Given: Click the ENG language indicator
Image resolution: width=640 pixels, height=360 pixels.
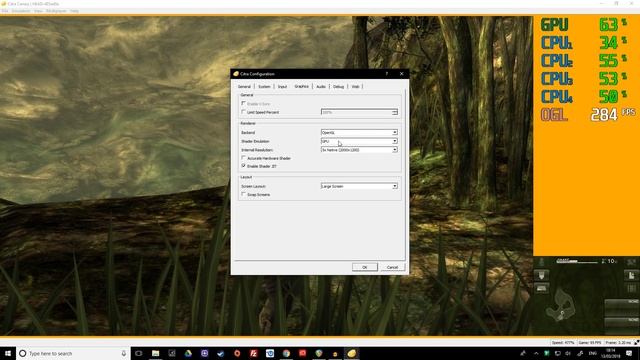Looking at the screenshot, I should coord(593,353).
